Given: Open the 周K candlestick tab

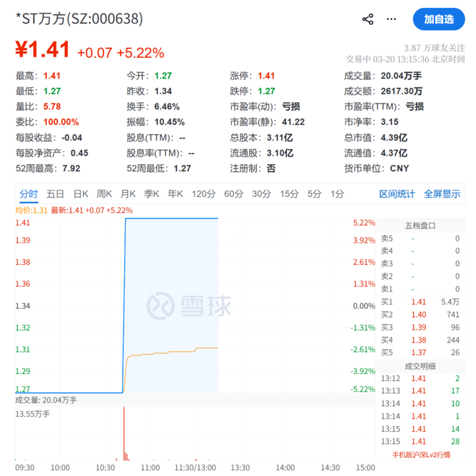Looking at the screenshot, I should click(104, 193).
